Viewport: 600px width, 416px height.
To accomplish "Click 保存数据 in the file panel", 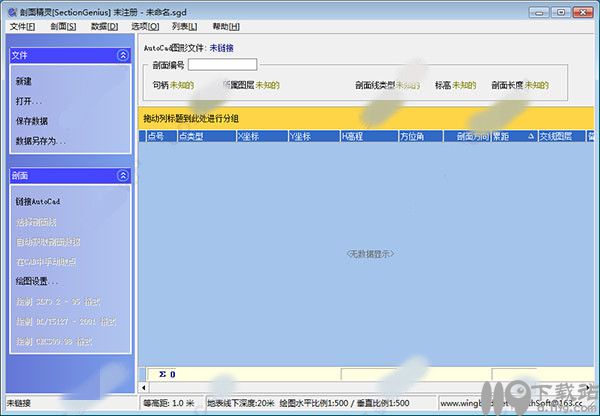I will click(32, 121).
